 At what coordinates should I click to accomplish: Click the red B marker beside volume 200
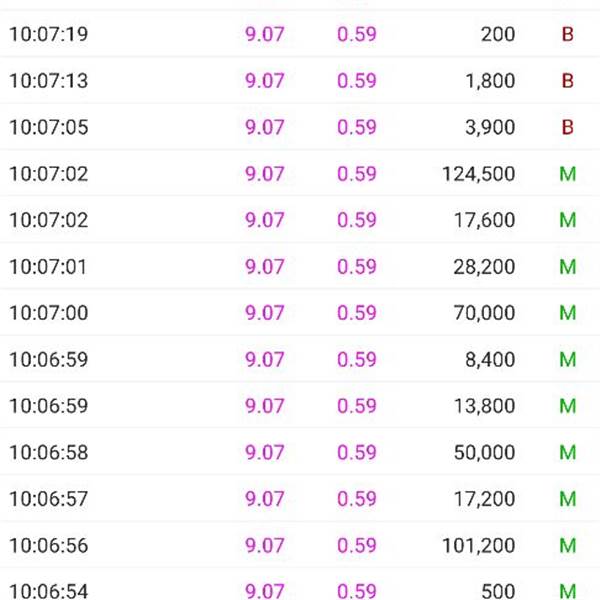point(567,34)
